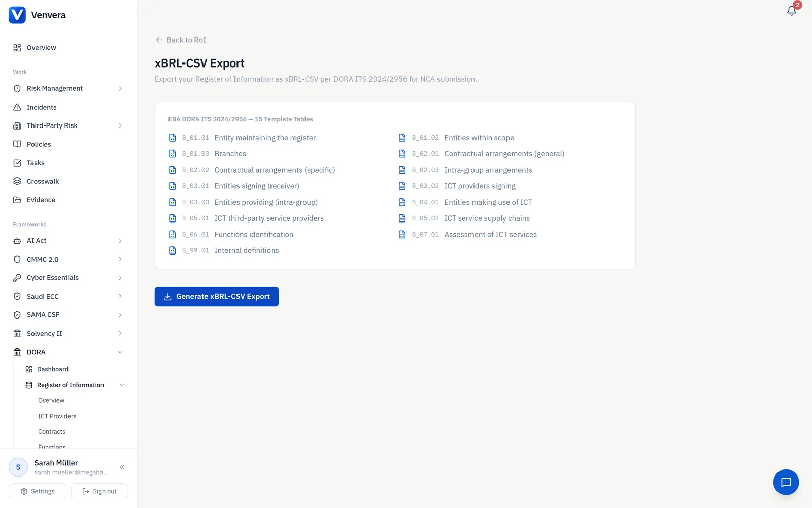The width and height of the screenshot is (812, 508).
Task: Click 'Contractual arrangements (general)' entry
Action: [504, 154]
